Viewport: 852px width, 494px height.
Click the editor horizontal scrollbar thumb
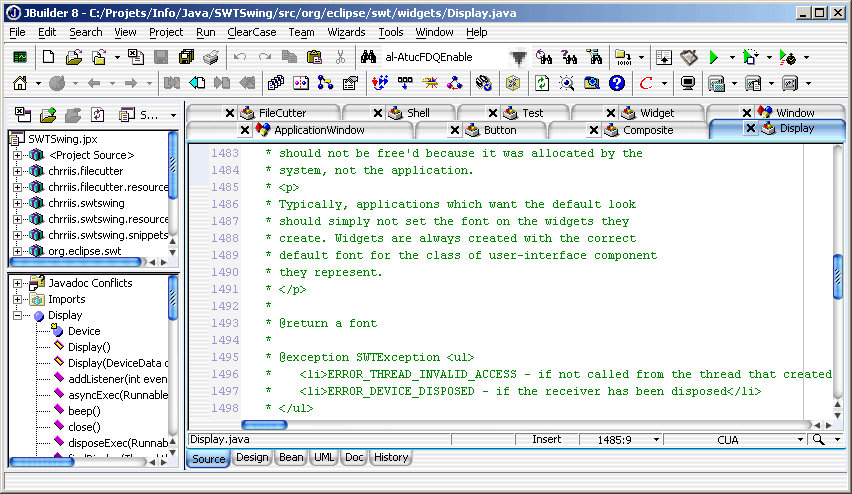point(264,424)
